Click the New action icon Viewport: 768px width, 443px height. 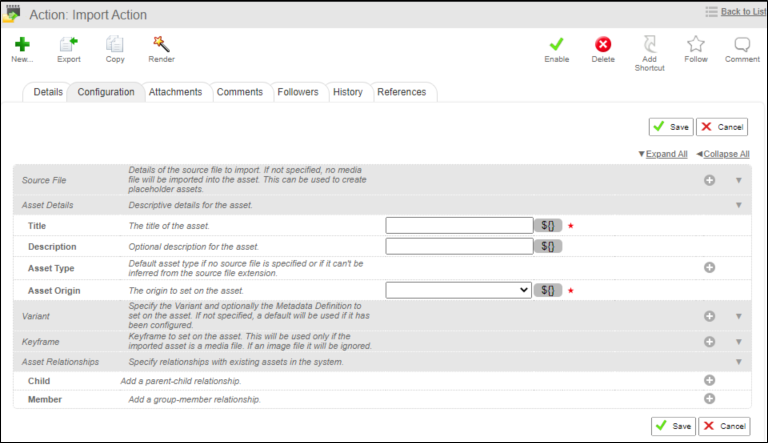pos(22,44)
